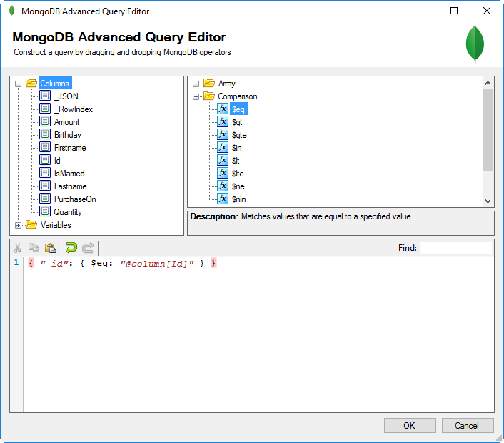The width and height of the screenshot is (504, 443).
Task: Click the fx icon beside $nin
Action: [x=223, y=199]
